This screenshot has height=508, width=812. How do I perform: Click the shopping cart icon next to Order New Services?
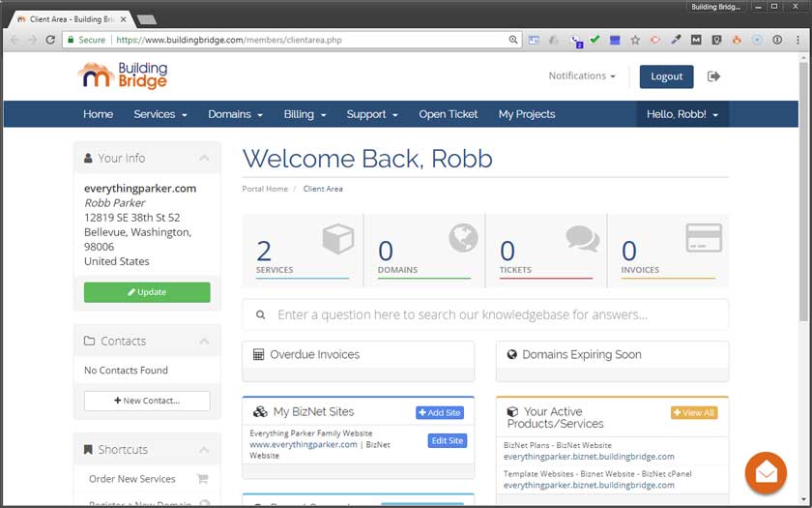202,479
